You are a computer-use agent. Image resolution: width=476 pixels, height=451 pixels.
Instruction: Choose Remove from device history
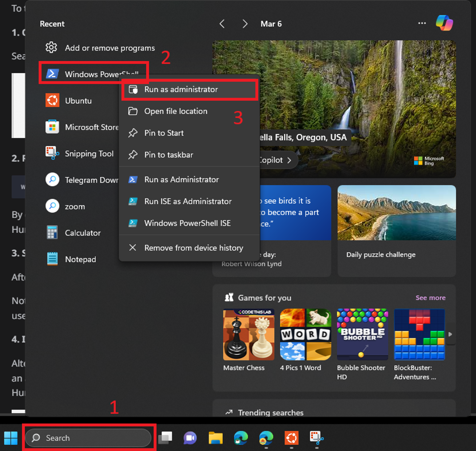pyautogui.click(x=194, y=248)
